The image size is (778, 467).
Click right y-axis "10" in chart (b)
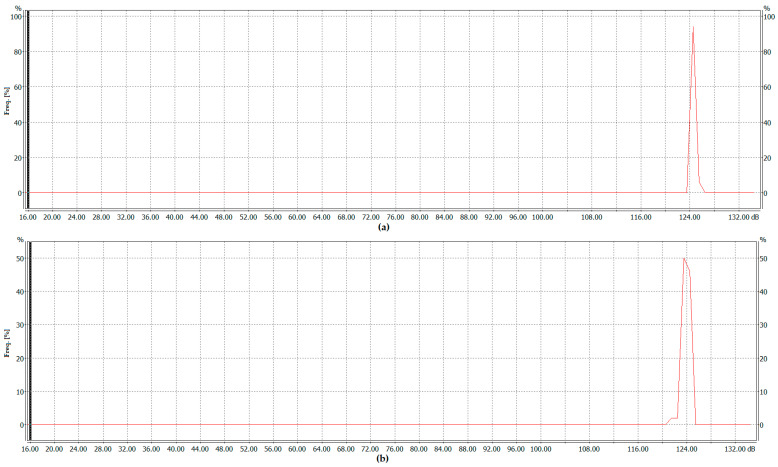pyautogui.click(x=764, y=392)
